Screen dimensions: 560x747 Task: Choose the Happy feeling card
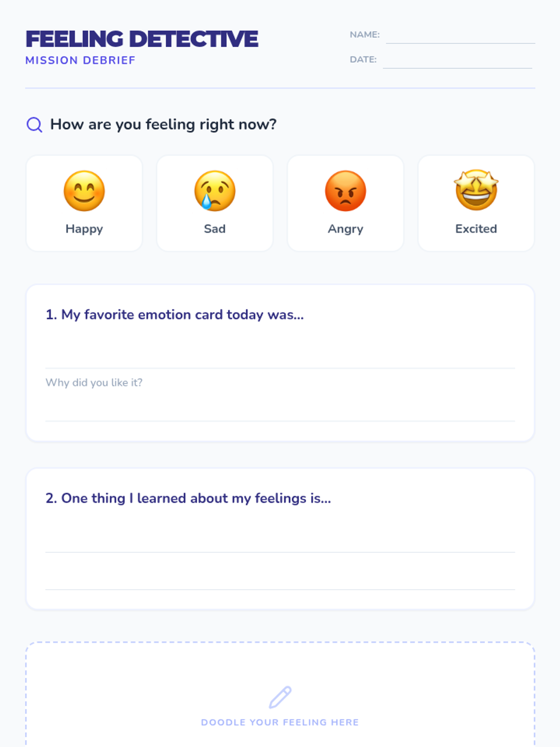tap(84, 204)
